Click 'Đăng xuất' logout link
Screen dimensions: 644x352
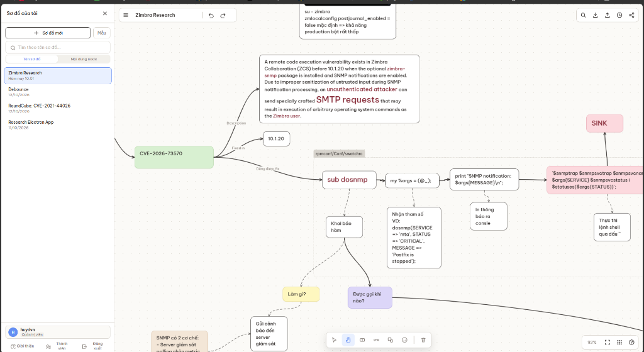(93, 346)
